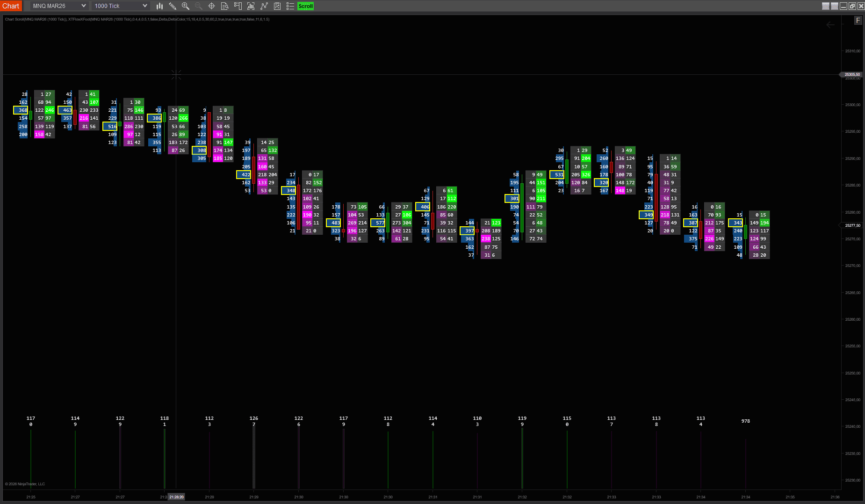The image size is (865, 504).
Task: Open the bar chart style icon
Action: (x=159, y=6)
